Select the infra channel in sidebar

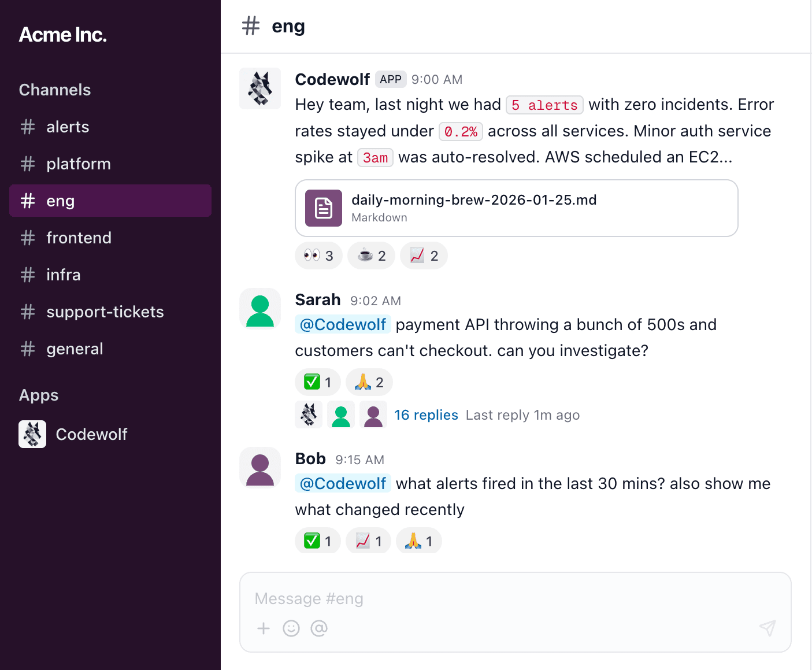(63, 275)
